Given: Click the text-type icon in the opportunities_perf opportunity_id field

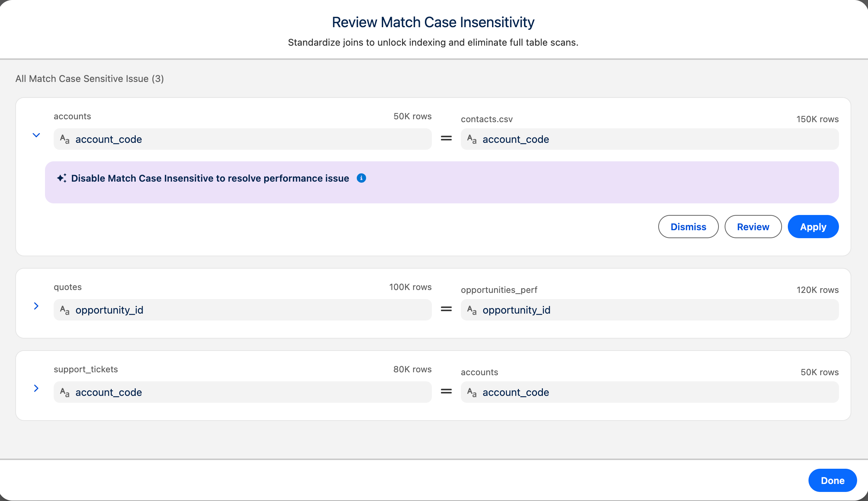Looking at the screenshot, I should [x=472, y=310].
